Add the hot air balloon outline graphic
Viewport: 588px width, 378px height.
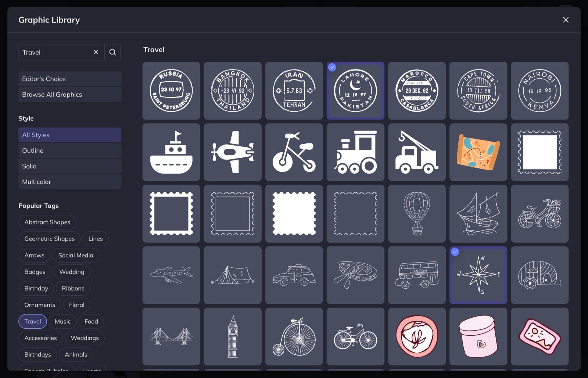pos(417,214)
